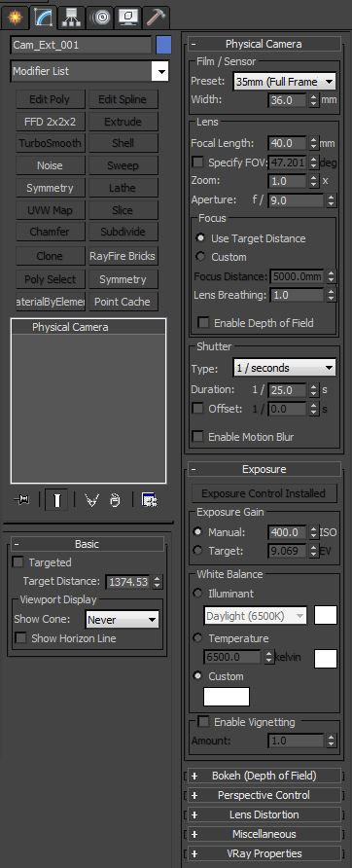Open the Display panel tab
The width and height of the screenshot is (352, 868).
point(128,18)
